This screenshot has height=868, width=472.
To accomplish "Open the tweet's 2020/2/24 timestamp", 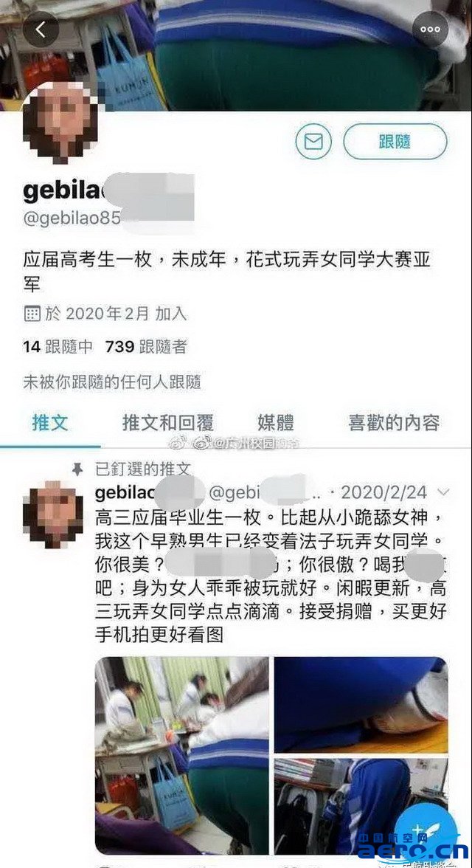I will point(384,492).
